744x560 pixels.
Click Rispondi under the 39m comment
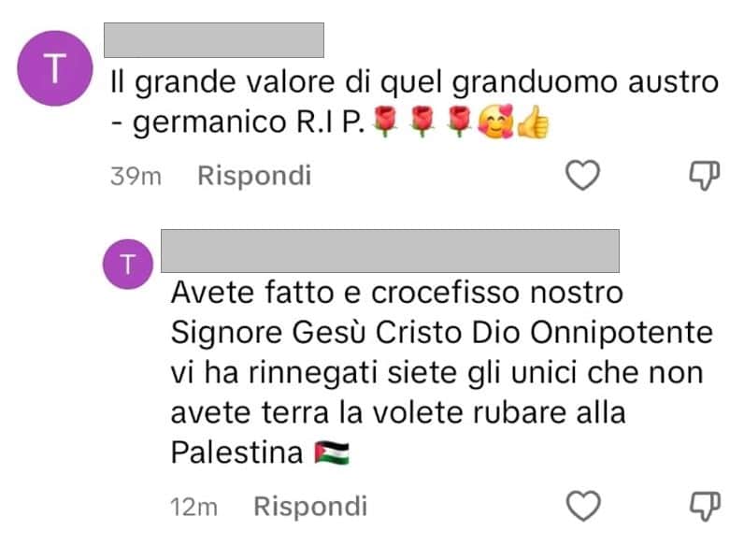point(254,176)
